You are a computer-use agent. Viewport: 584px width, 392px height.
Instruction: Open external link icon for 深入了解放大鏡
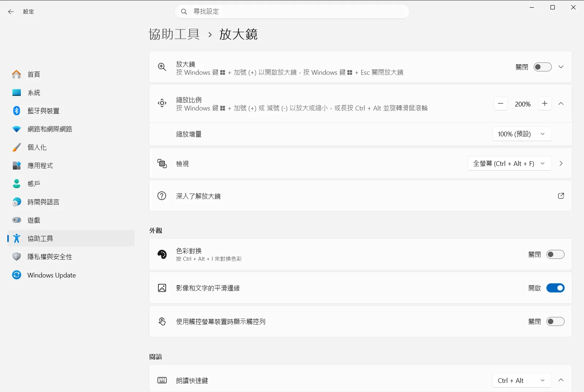(561, 196)
